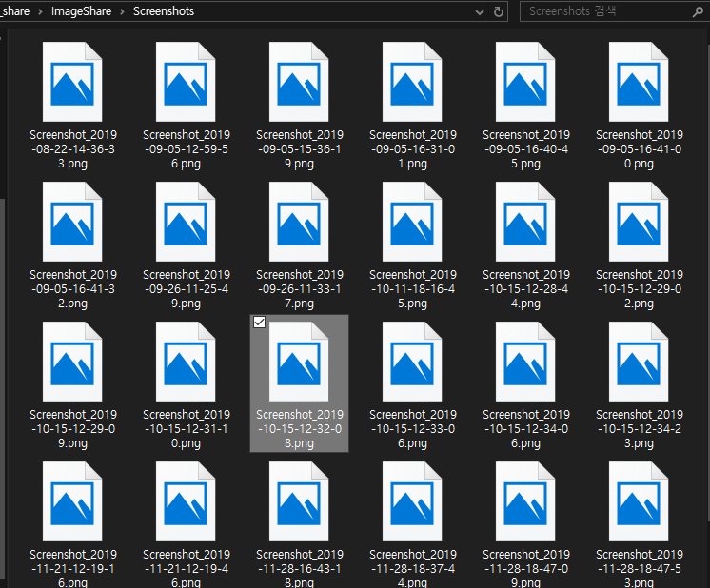Select the file icon for Screenshot_2019-10-11-18-16-45.png
This screenshot has height=588, width=710.
(x=412, y=222)
